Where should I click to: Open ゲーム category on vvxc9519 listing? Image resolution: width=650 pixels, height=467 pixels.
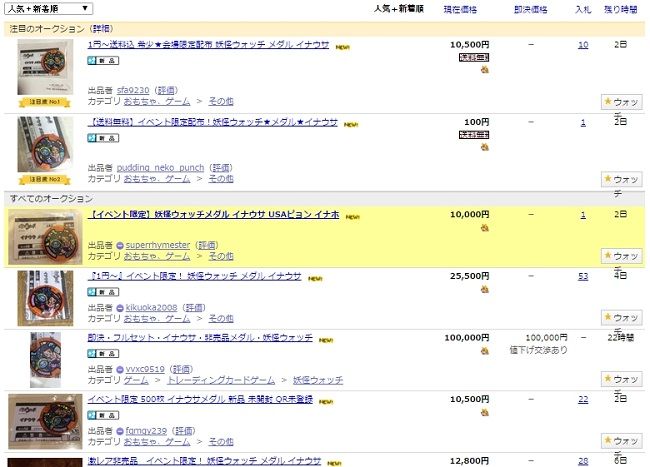click(x=136, y=380)
